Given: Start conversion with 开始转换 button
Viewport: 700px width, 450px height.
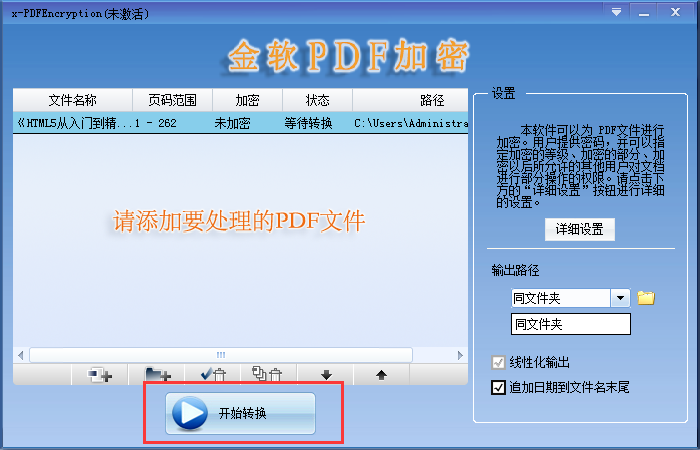Looking at the screenshot, I should point(241,413).
